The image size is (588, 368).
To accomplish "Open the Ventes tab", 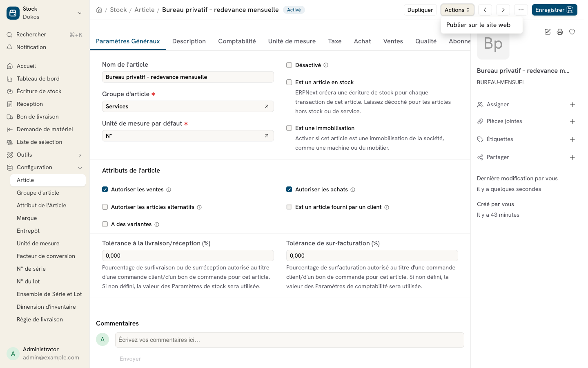I will tap(393, 41).
